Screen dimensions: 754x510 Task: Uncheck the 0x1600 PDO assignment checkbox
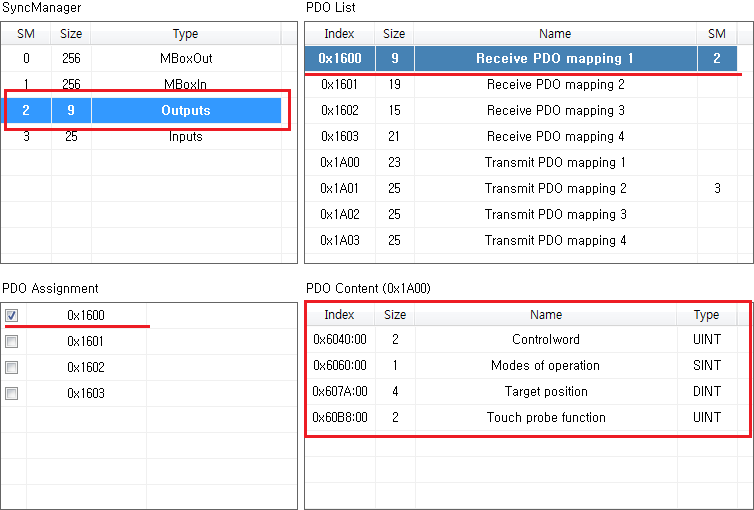coord(11,315)
